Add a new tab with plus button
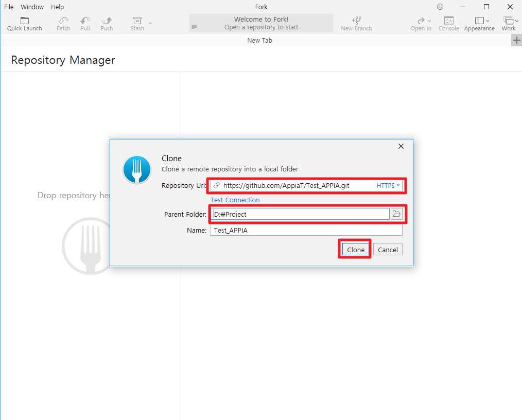522x420 pixels. click(x=517, y=40)
